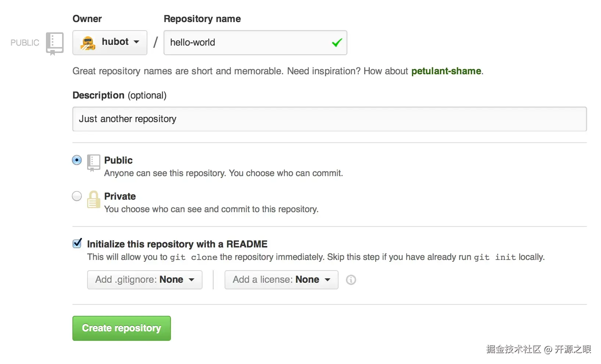
Task: Click the public repository book icon near PUBLIC
Action: click(54, 43)
